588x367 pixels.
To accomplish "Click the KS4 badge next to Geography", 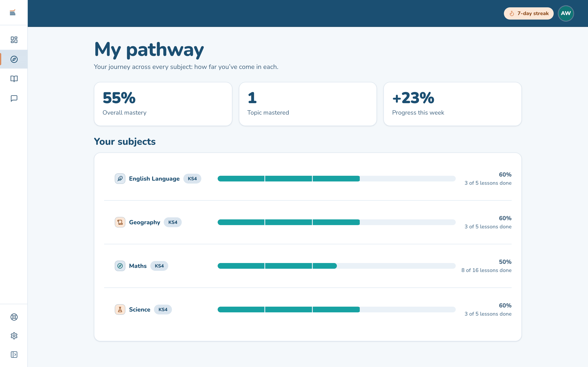I will pyautogui.click(x=173, y=222).
